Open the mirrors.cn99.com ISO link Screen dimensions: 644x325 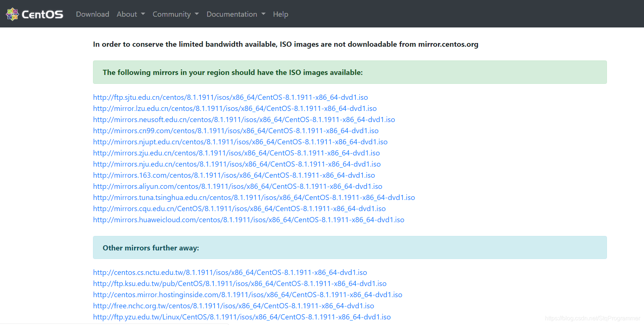point(236,131)
